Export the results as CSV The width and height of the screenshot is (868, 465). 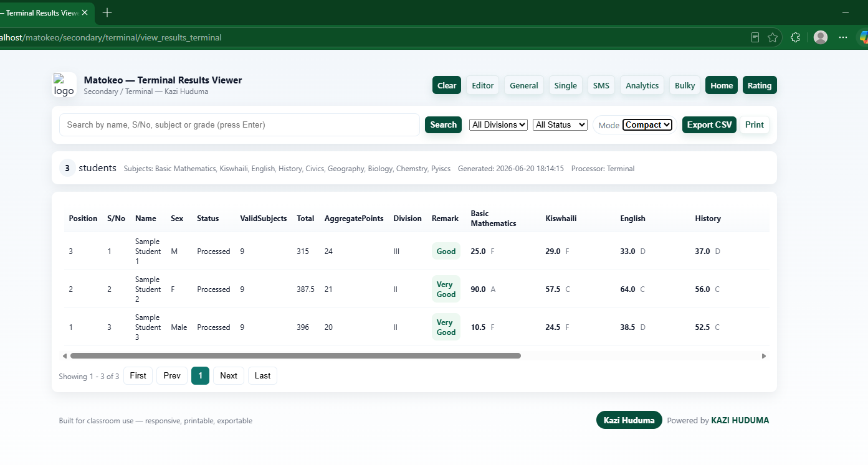click(x=710, y=124)
